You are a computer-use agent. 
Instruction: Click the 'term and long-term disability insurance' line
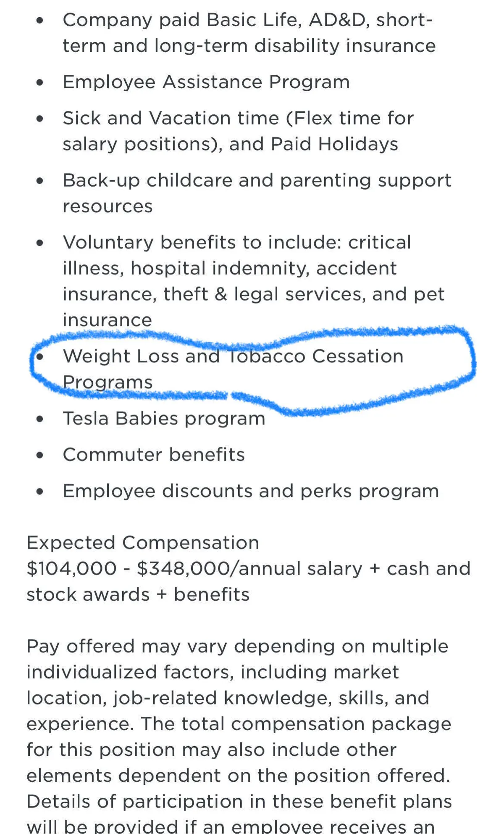(249, 46)
